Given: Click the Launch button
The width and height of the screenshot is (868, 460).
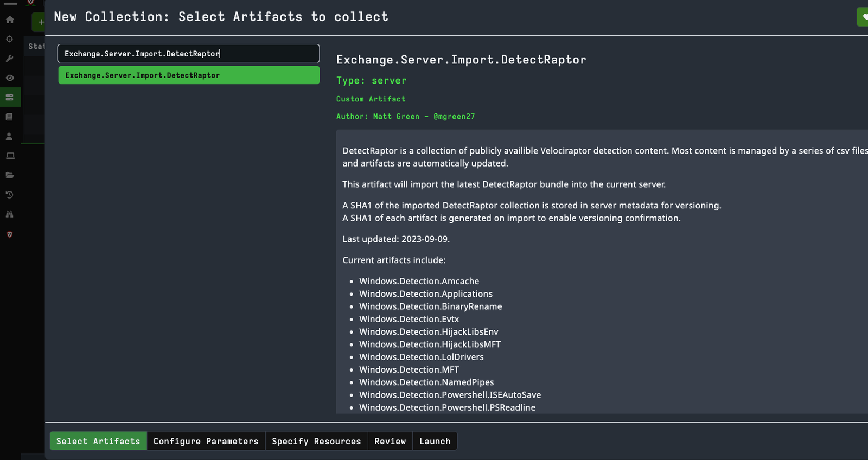Looking at the screenshot, I should click(435, 441).
